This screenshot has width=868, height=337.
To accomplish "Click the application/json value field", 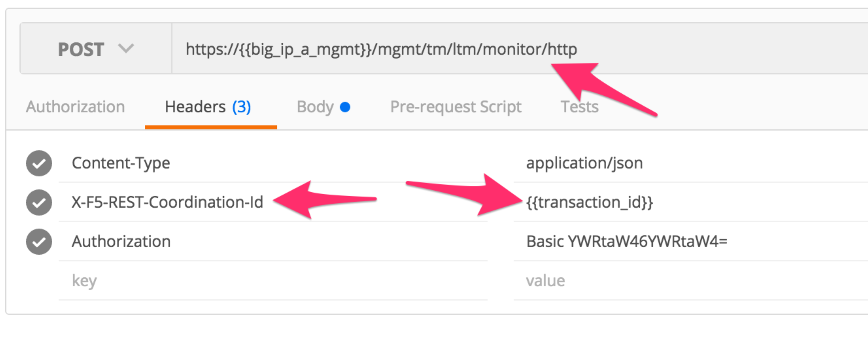I will (x=691, y=163).
